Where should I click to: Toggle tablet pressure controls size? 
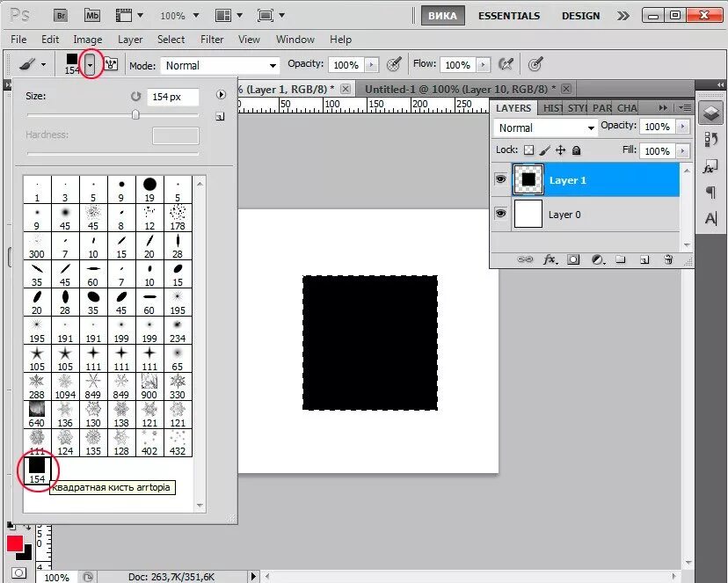point(535,64)
